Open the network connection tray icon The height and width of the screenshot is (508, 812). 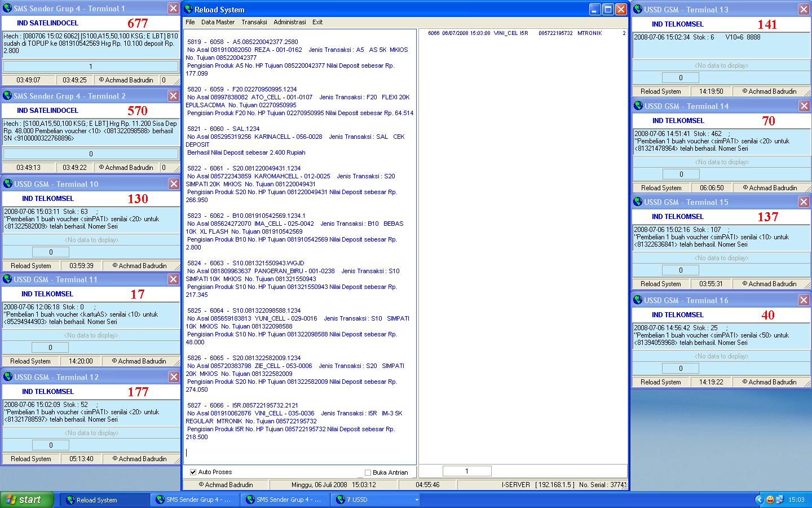click(779, 500)
